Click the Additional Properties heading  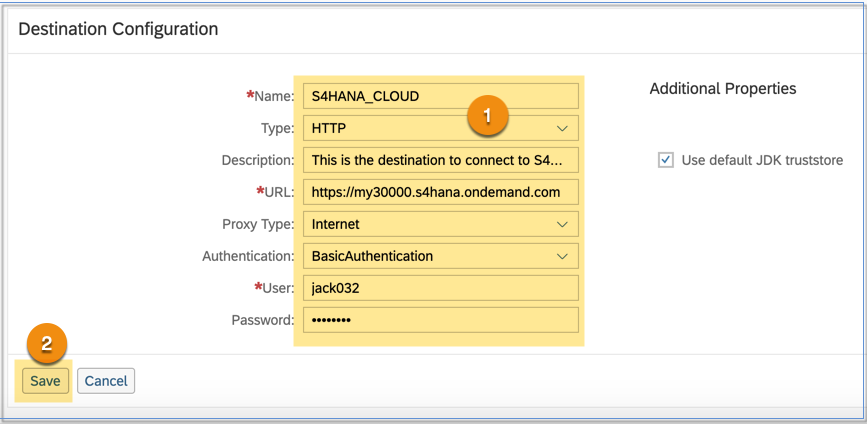coord(723,88)
